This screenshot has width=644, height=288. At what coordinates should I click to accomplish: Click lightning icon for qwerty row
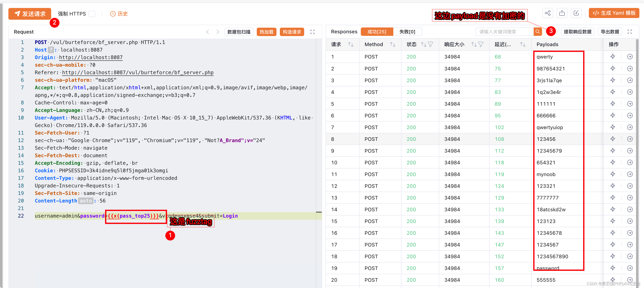pos(613,57)
